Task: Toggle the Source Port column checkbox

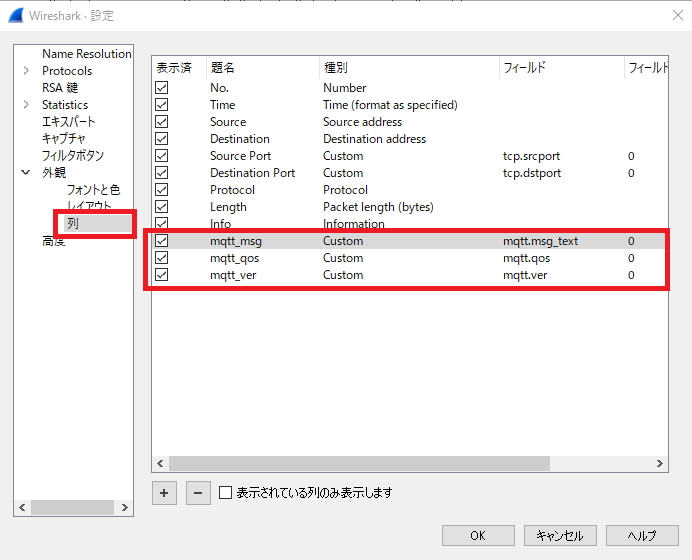Action: [162, 156]
